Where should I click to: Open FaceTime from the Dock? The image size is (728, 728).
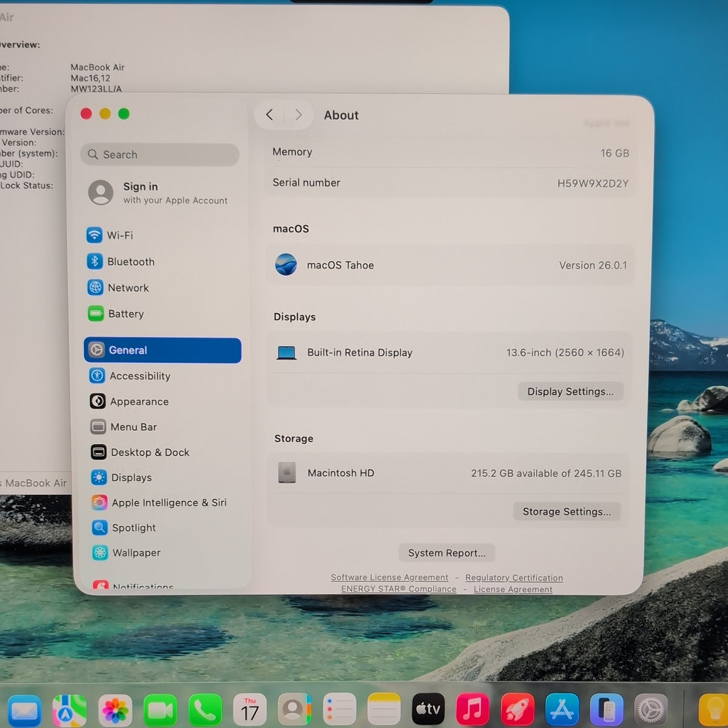pyautogui.click(x=160, y=710)
